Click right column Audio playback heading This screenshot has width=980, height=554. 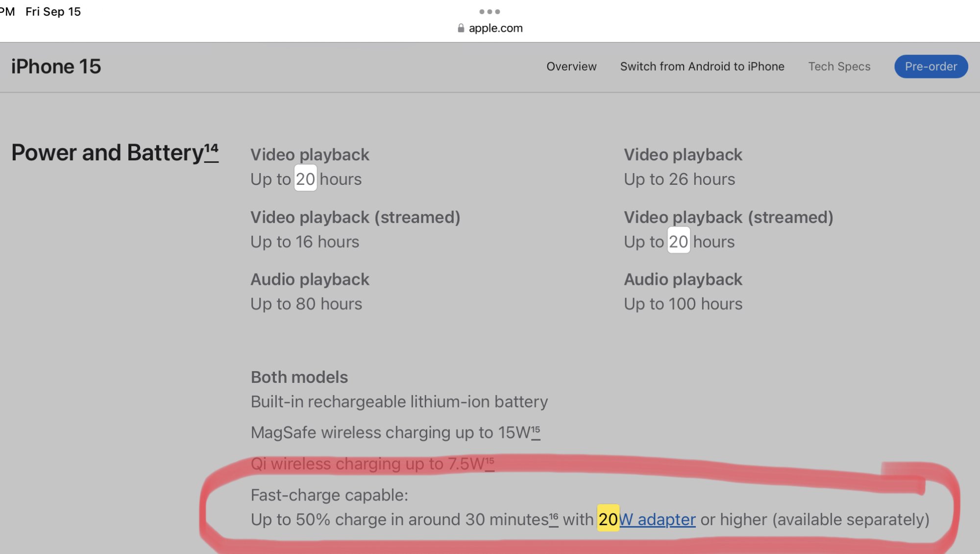click(683, 279)
